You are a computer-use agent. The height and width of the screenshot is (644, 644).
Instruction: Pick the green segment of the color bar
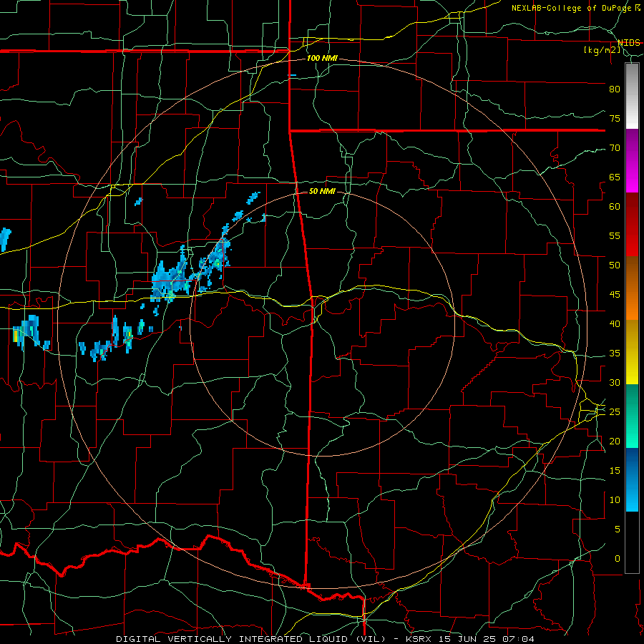(632, 416)
